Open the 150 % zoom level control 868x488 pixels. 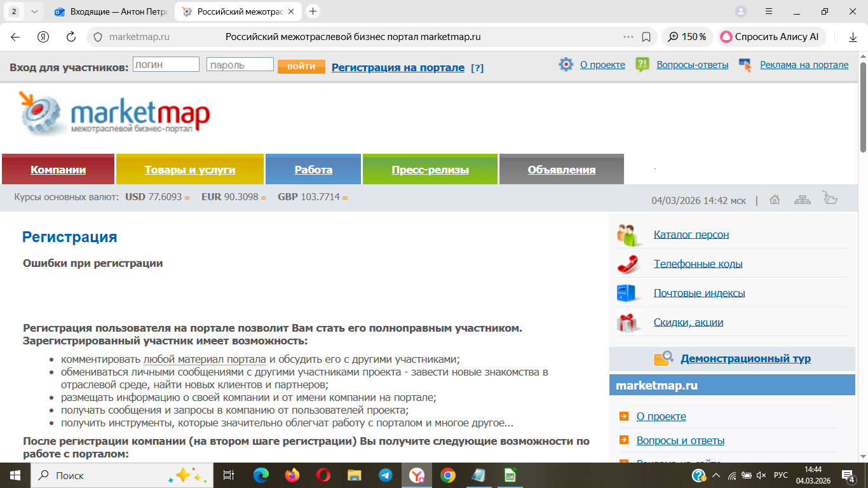[688, 37]
